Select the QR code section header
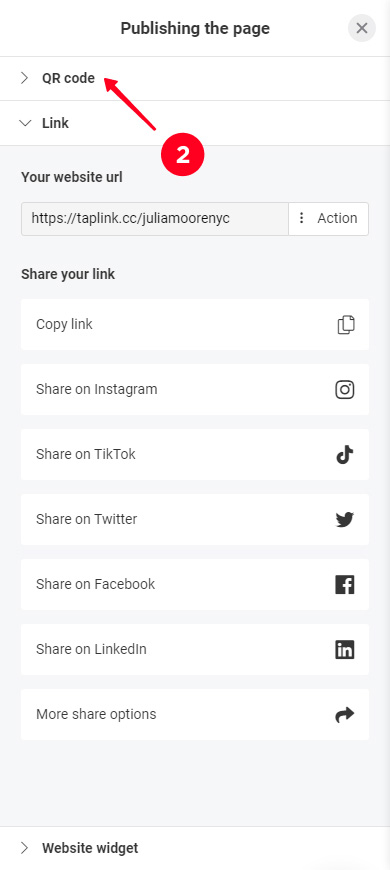Screen dimensions: 390x870 (195, 78)
